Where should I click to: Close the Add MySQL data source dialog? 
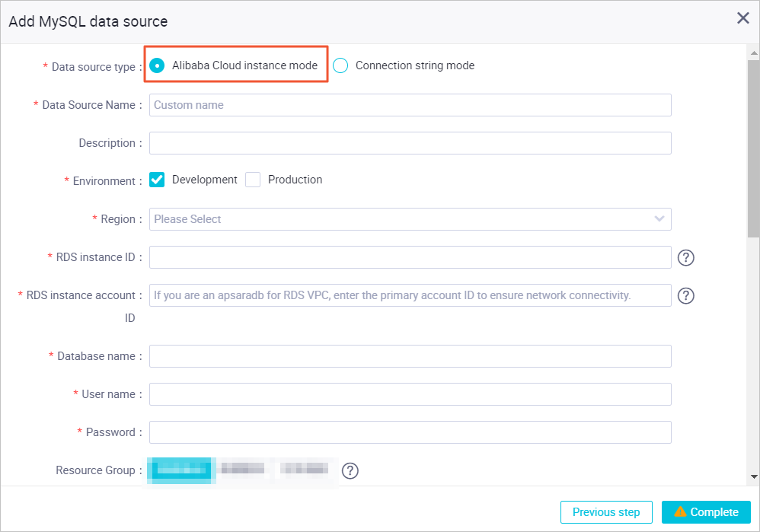[x=743, y=18]
